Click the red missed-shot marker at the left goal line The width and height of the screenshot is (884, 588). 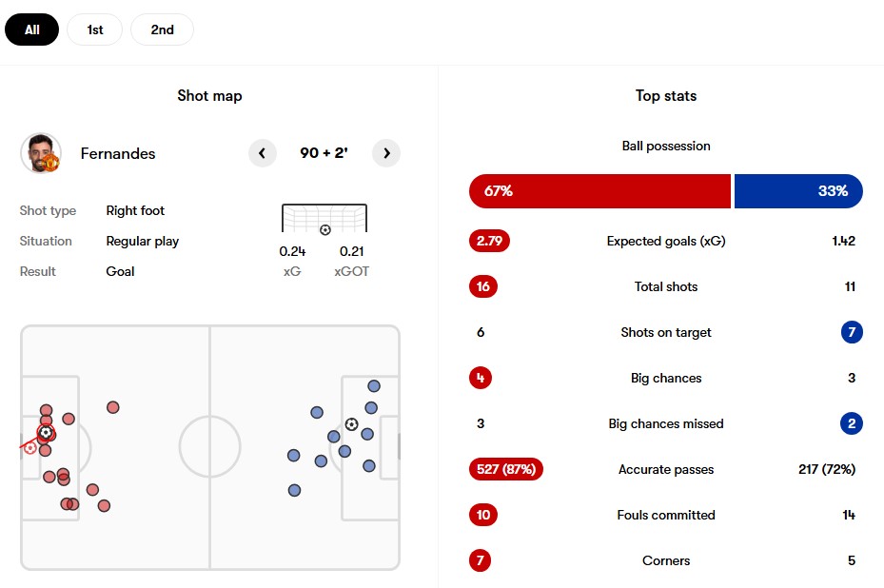(29, 448)
